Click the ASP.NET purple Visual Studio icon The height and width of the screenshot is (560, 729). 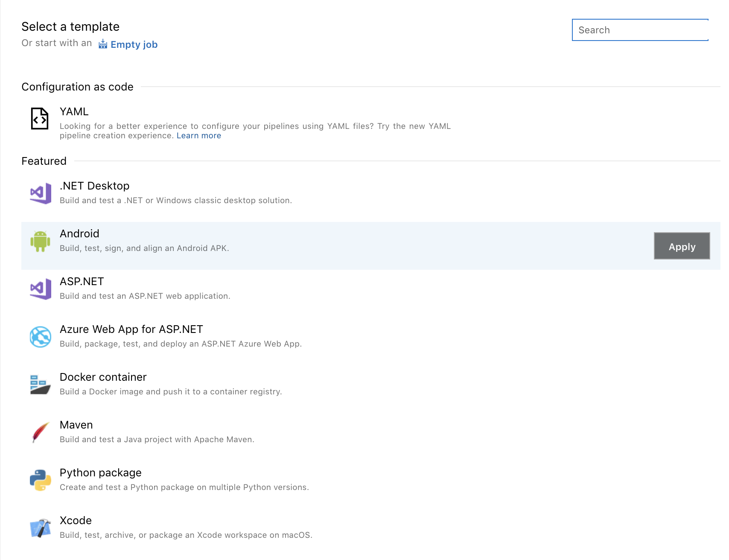tap(40, 289)
